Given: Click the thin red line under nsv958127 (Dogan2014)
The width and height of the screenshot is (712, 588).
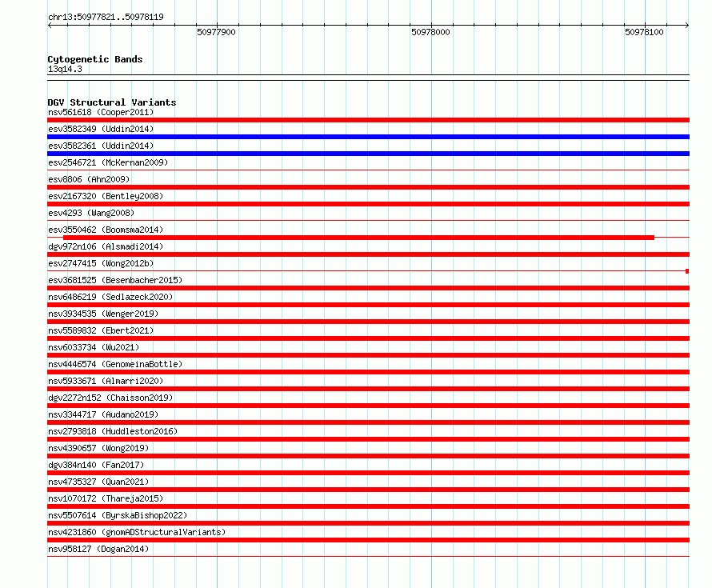Looking at the screenshot, I should [368, 556].
